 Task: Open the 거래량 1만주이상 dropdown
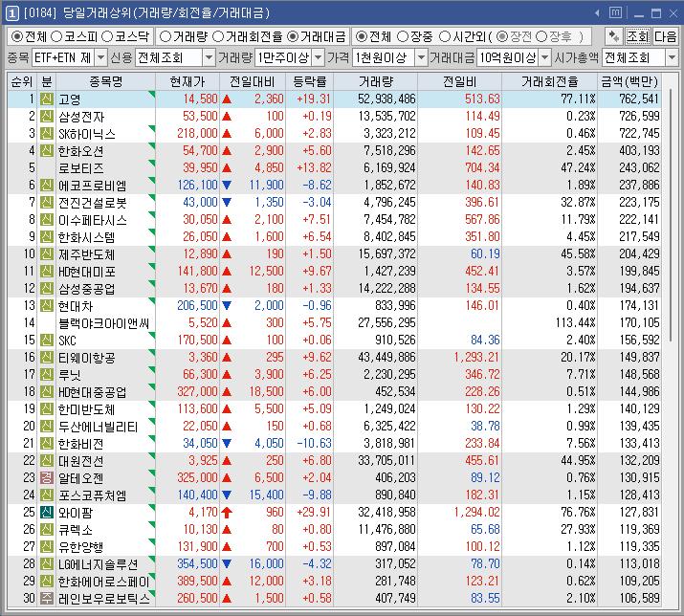point(319,57)
